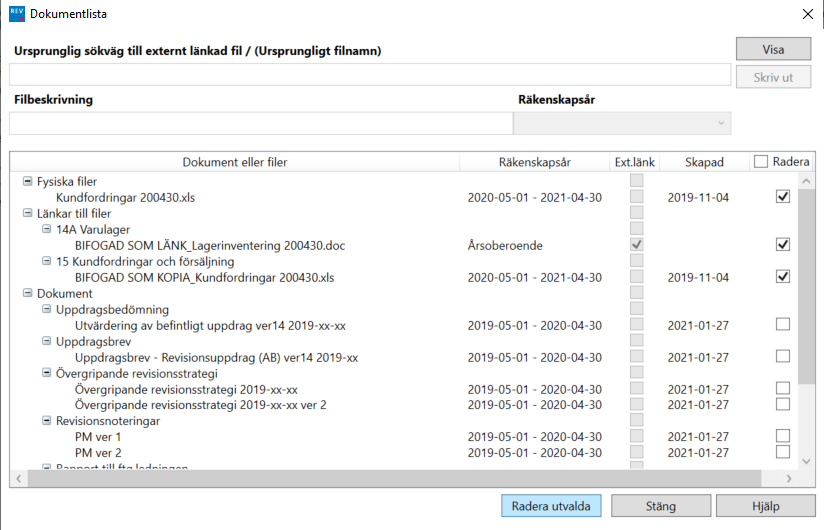
Task: Uncheck Radera for BIFOGAD SOM KOPIA_Kundfordringar row
Action: click(x=782, y=276)
